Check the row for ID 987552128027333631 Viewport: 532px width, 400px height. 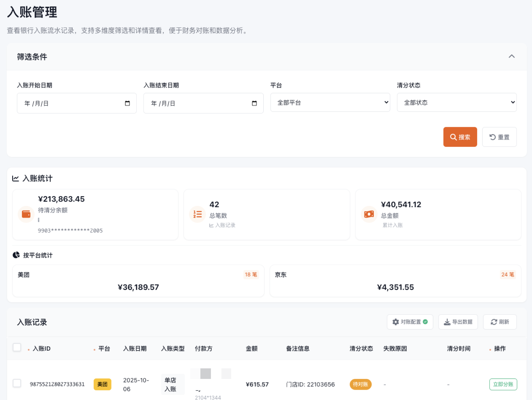[x=17, y=383]
